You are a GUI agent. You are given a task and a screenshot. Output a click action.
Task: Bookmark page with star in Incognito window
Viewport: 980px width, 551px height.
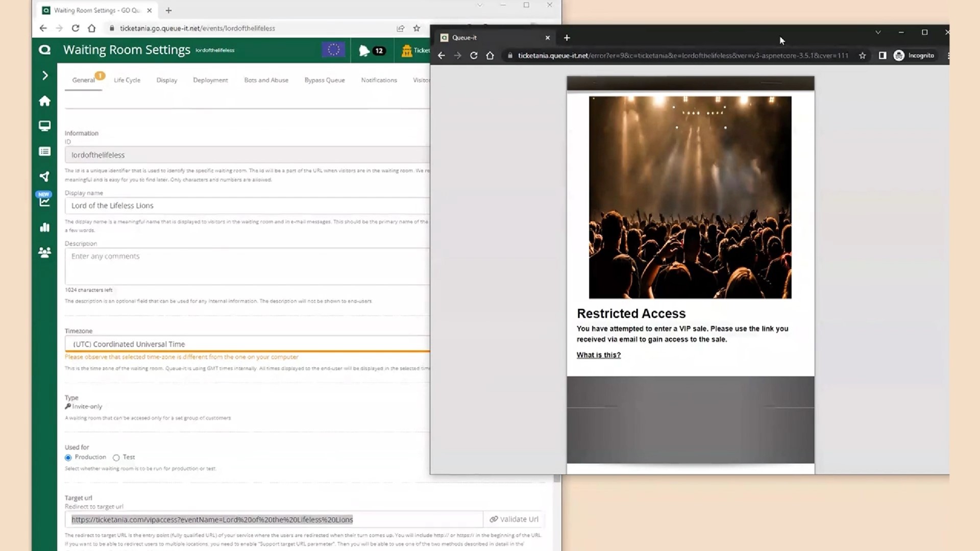863,56
